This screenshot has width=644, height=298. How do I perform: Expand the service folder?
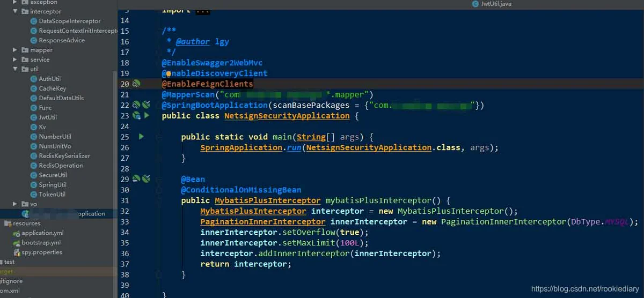[16, 59]
